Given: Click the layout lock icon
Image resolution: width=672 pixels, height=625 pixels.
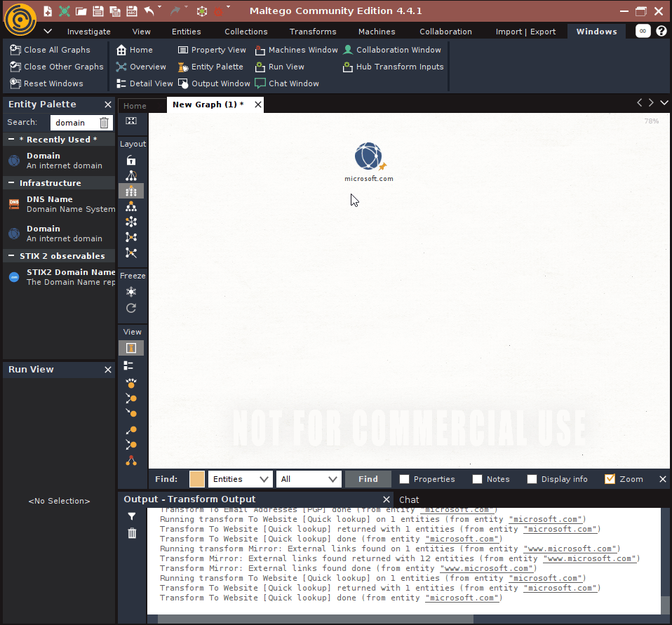Looking at the screenshot, I should [131, 161].
